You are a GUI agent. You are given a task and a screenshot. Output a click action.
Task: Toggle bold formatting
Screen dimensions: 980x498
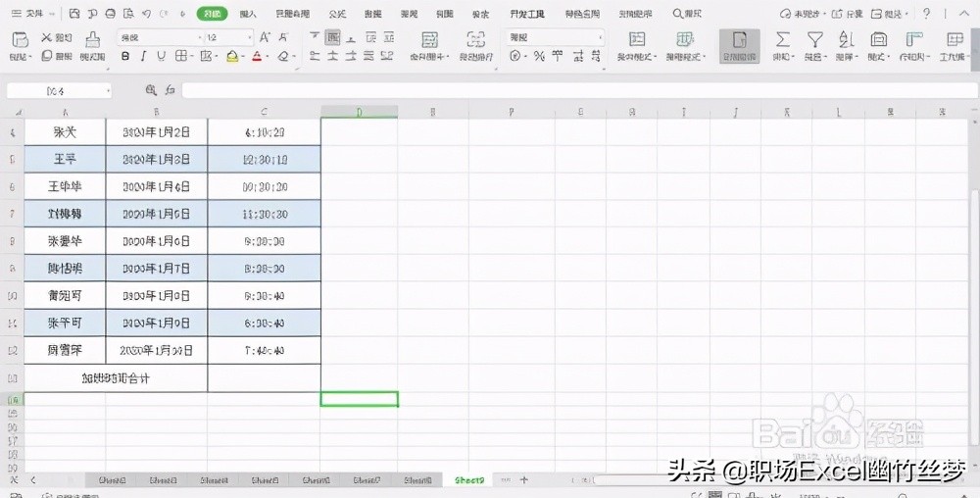(125, 56)
